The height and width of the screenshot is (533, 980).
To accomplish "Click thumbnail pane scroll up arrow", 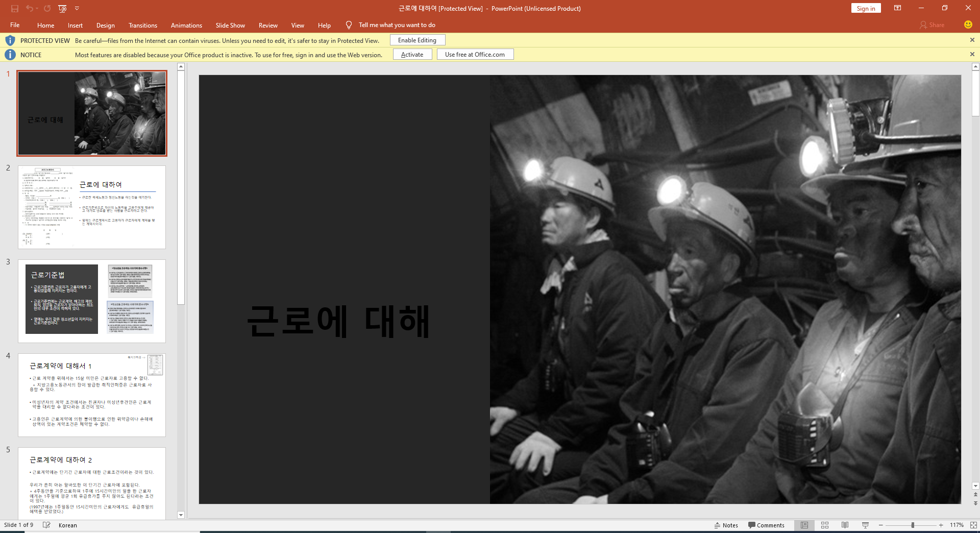I will click(x=181, y=67).
